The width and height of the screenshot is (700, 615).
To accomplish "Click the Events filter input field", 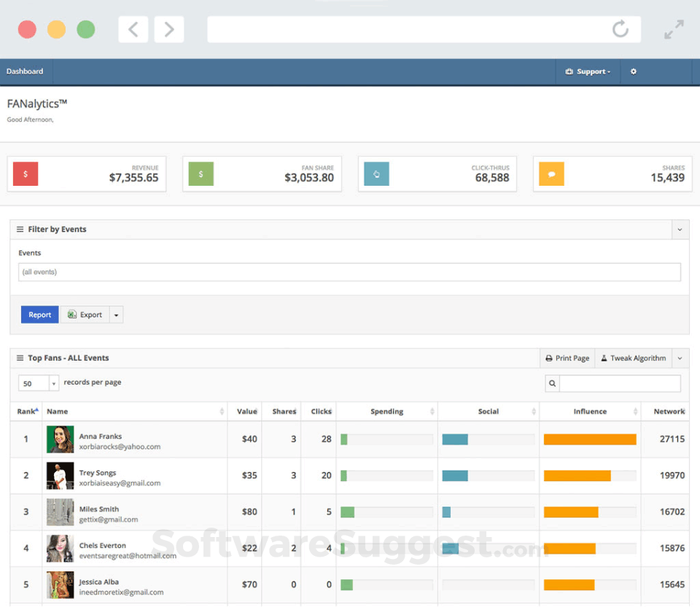I will point(349,272).
